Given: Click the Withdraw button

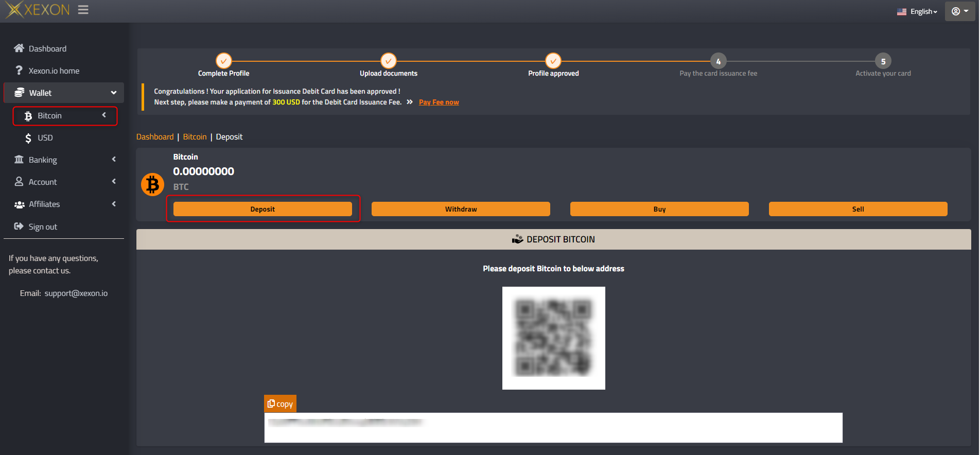Looking at the screenshot, I should click(x=461, y=209).
